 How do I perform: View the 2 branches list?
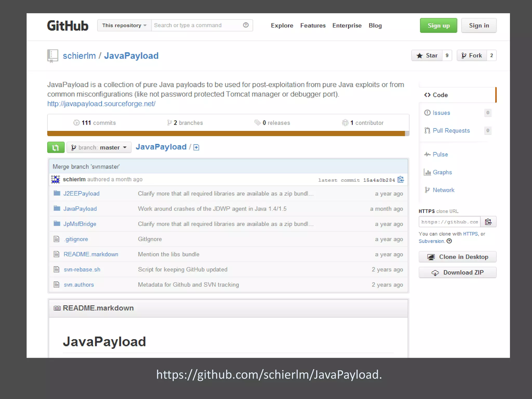click(x=185, y=123)
